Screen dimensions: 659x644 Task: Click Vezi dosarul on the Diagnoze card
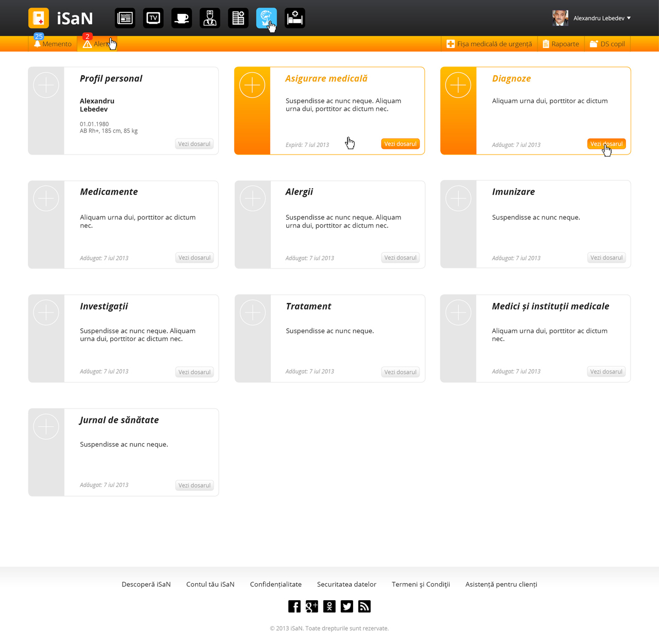coord(606,144)
